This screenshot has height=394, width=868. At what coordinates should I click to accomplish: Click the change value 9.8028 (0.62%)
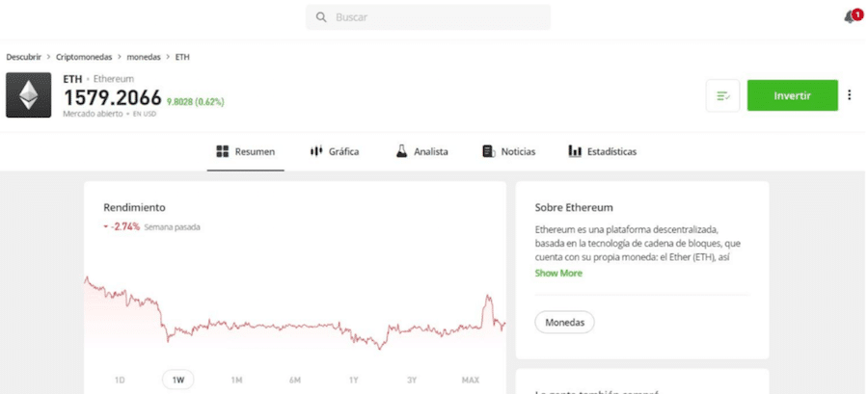[196, 102]
